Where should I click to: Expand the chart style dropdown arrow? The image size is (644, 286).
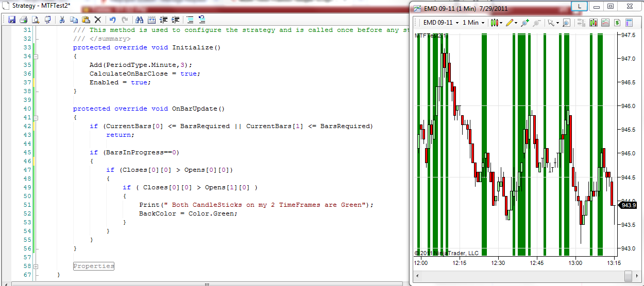tap(501, 23)
